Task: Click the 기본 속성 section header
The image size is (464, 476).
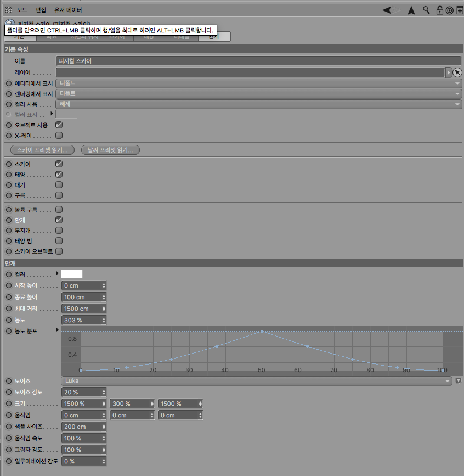Action: (233, 49)
